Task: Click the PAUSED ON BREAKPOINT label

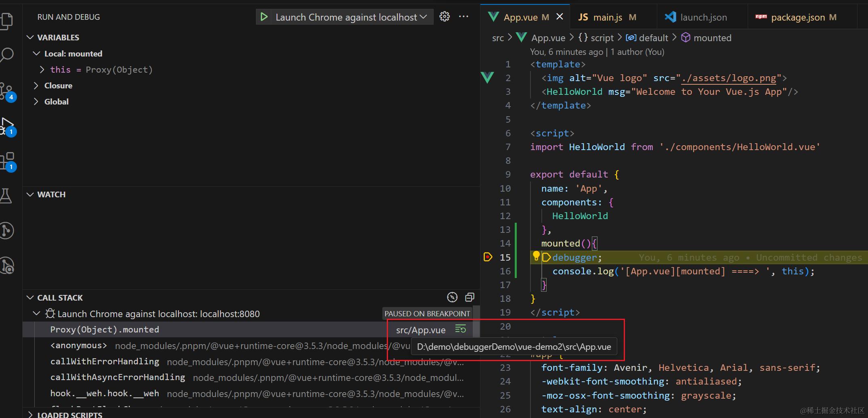Action: [x=427, y=313]
